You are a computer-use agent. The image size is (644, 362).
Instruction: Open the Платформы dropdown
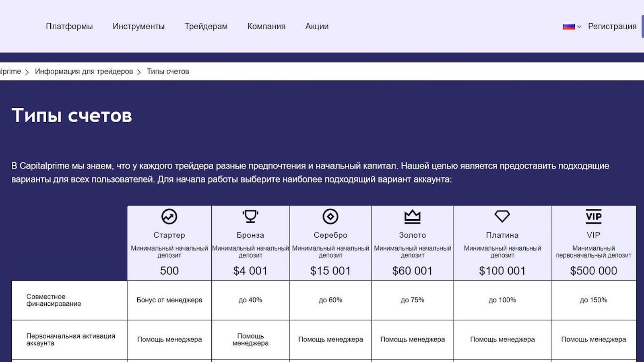pyautogui.click(x=69, y=26)
